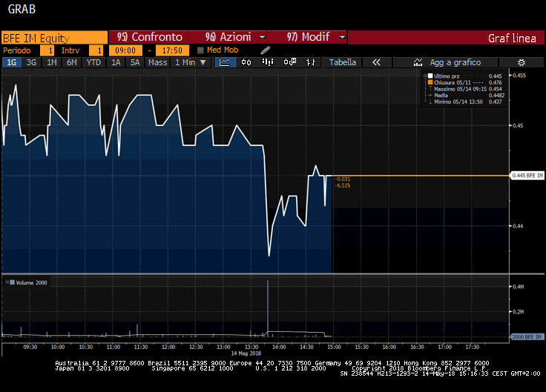This screenshot has height=392, width=546.
Task: Click the Massimo 05/14 09:15 legend row
Action: (x=466, y=89)
